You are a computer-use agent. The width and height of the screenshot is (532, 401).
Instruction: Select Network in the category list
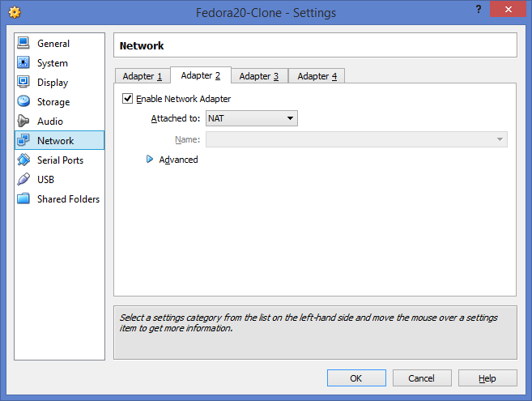60,140
